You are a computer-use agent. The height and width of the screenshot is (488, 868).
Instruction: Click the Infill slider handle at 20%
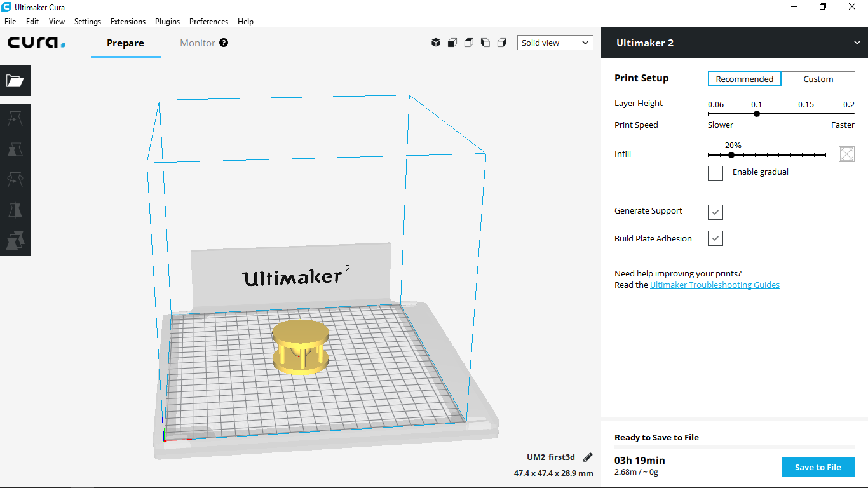[x=731, y=154]
